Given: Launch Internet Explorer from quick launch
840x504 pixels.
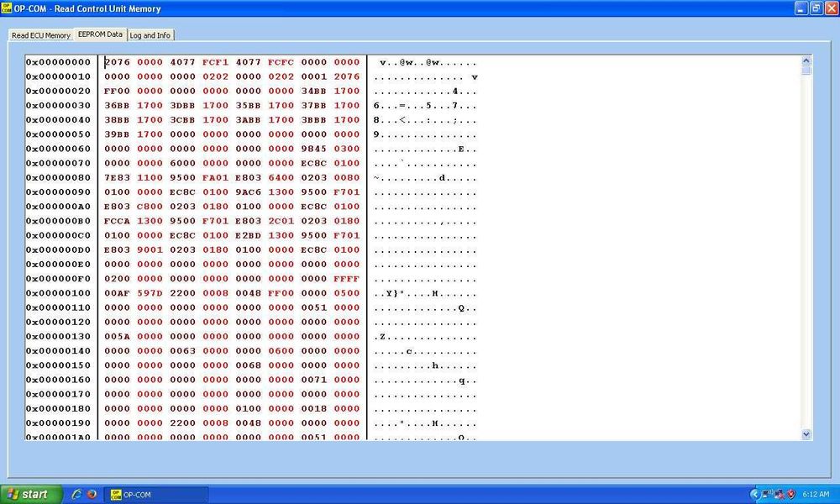Looking at the screenshot, I should coord(76,495).
